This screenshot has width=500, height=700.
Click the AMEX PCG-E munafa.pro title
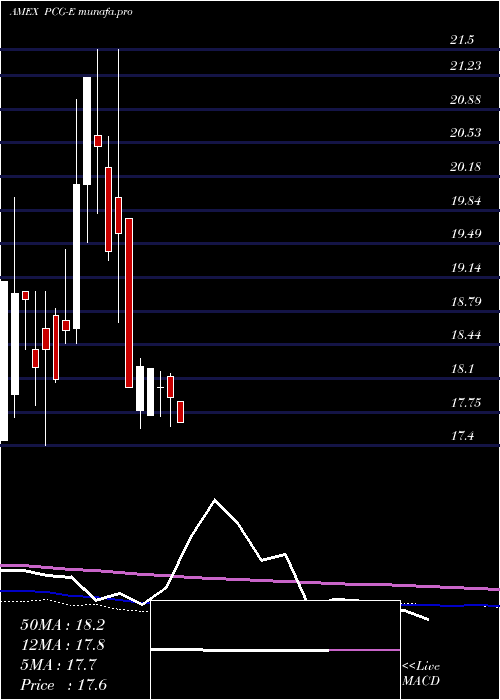tap(71, 12)
